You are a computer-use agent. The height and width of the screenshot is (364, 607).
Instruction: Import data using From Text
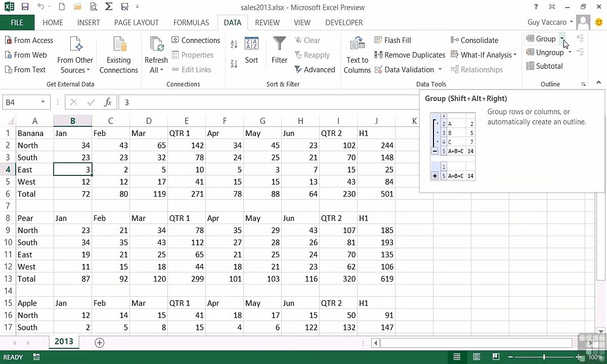click(25, 69)
